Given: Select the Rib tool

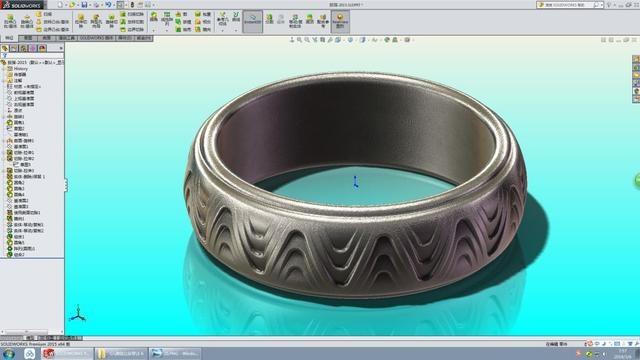Looking at the screenshot, I should click(x=183, y=14).
